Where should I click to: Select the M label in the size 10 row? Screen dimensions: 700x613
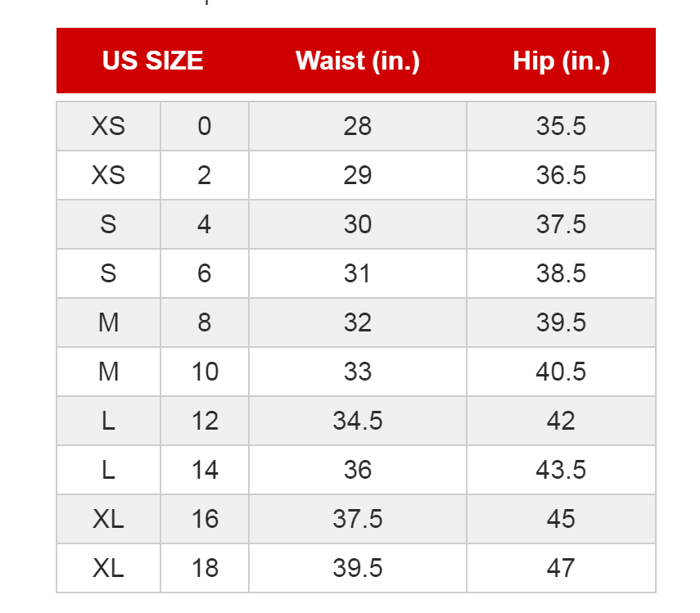point(108,372)
